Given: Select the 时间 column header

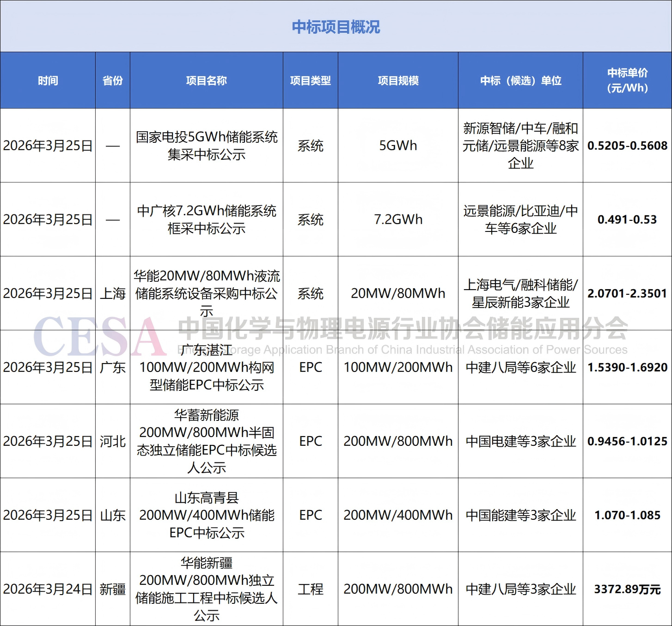Looking at the screenshot, I should tap(48, 80).
